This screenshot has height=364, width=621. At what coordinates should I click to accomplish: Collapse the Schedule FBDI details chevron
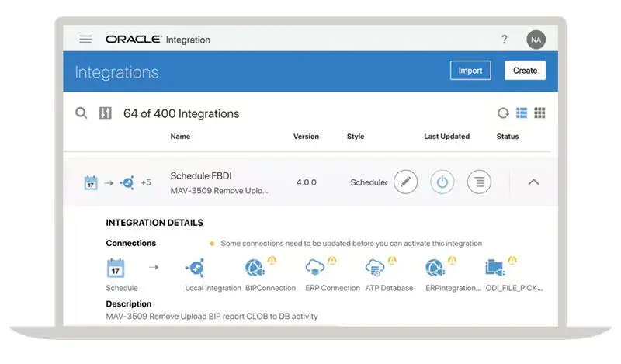click(534, 182)
